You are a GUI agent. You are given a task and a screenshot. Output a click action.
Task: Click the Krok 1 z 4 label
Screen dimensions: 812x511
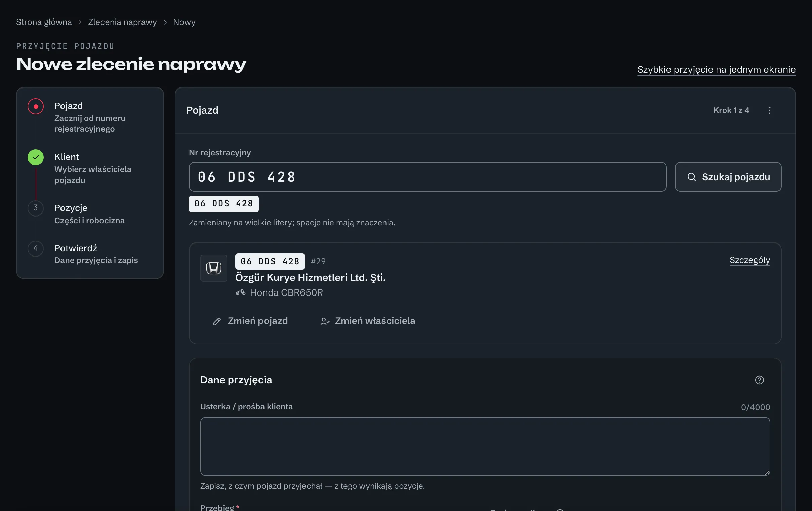click(731, 110)
